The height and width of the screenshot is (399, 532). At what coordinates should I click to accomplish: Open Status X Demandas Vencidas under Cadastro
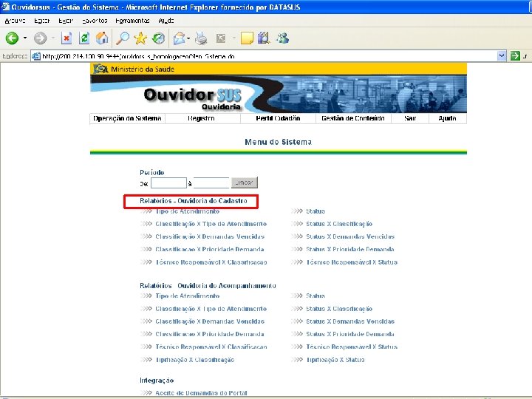click(x=350, y=236)
